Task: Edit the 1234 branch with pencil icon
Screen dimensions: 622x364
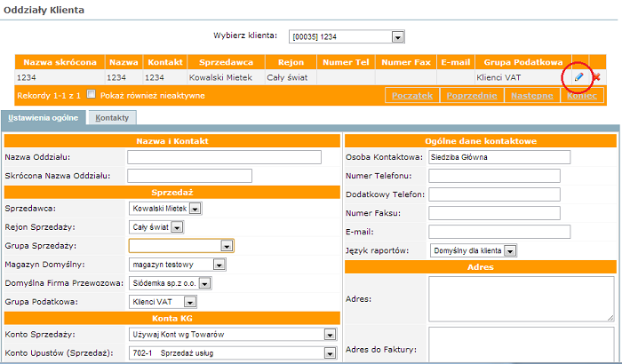Action: pos(578,77)
